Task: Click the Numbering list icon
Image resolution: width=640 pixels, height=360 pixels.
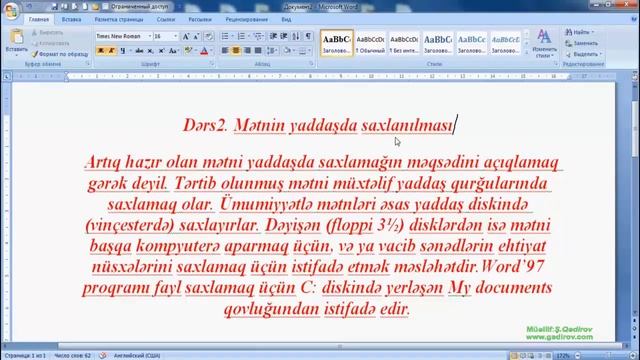Action: pyautogui.click(x=241, y=36)
